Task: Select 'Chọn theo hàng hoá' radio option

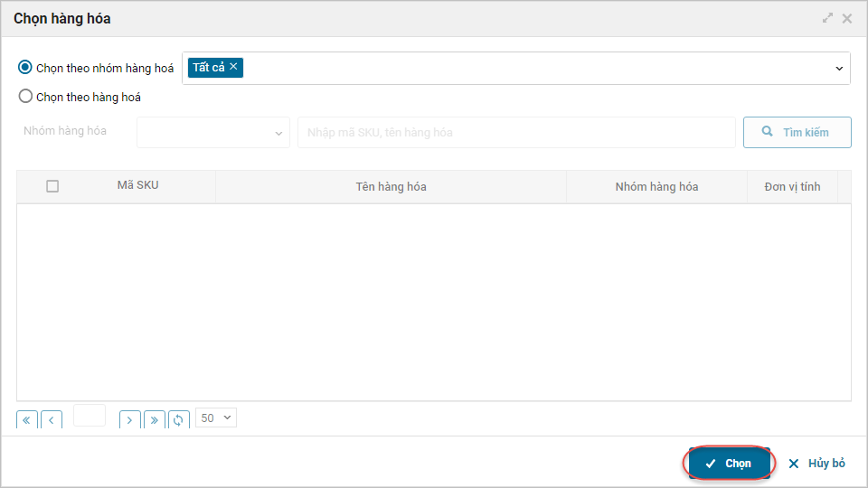Action: pyautogui.click(x=25, y=97)
